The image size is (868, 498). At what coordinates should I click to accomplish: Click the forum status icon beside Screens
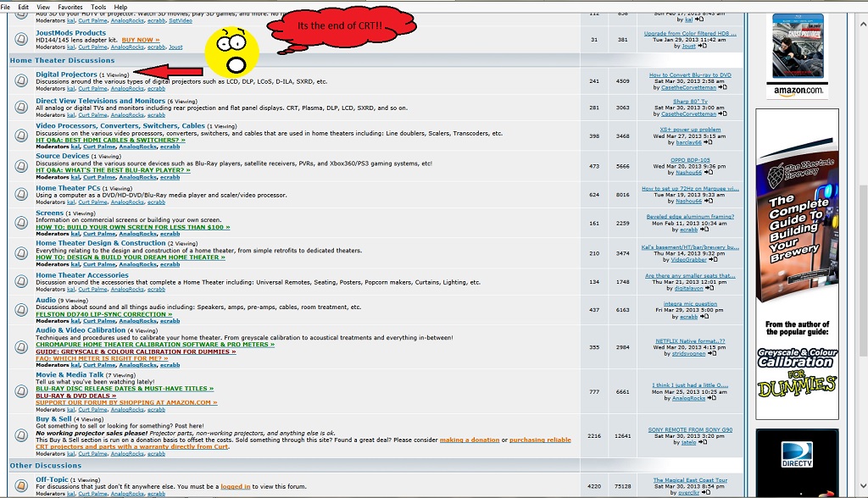click(21, 223)
